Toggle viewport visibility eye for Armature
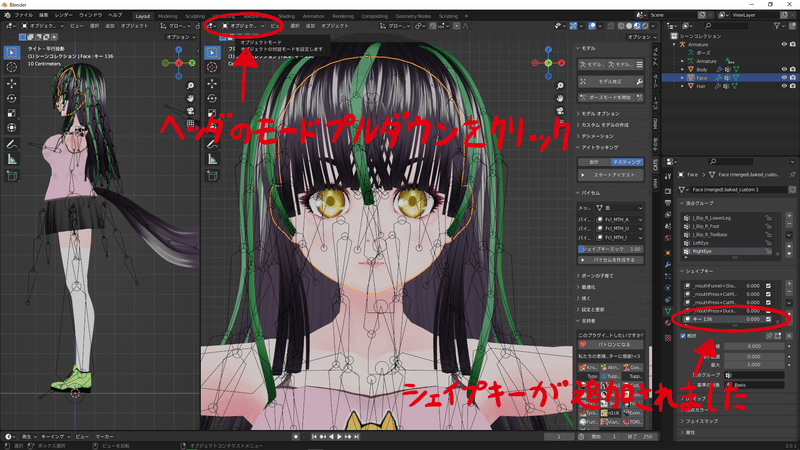Screen dimensions: 800x450 (x=784, y=44)
